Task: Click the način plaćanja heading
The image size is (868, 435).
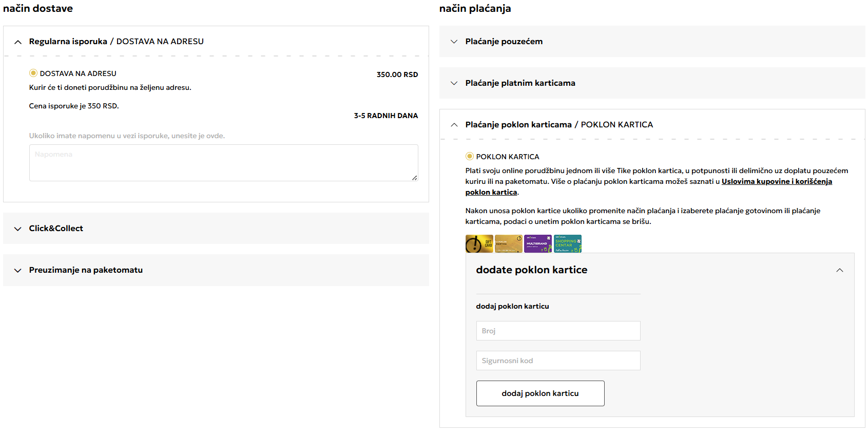Action: pos(475,9)
